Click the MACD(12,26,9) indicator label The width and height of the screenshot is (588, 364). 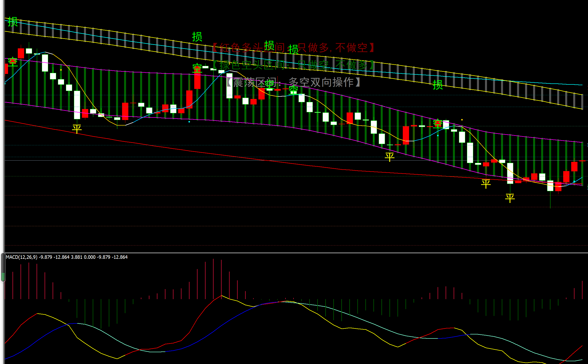(22, 257)
